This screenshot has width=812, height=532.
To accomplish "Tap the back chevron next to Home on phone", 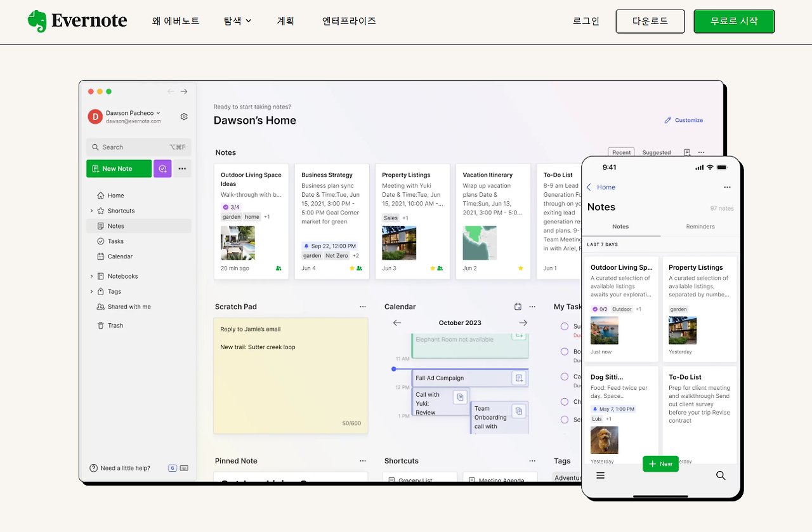I will click(589, 187).
